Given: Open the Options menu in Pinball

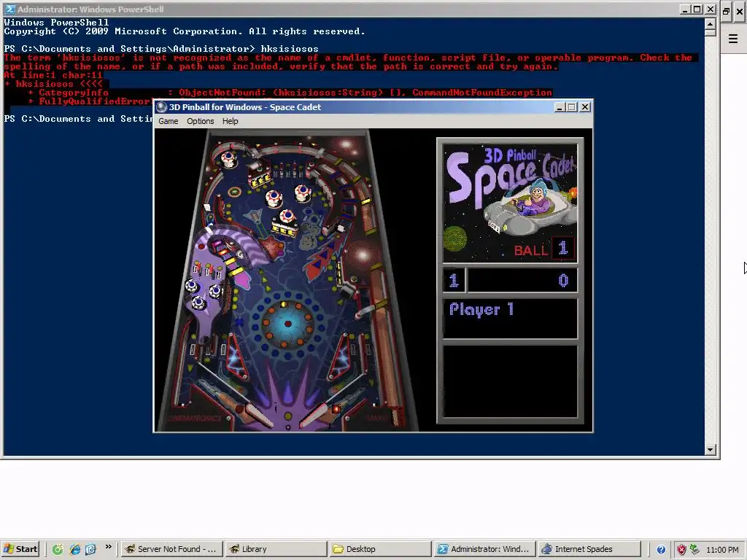Looking at the screenshot, I should [200, 121].
